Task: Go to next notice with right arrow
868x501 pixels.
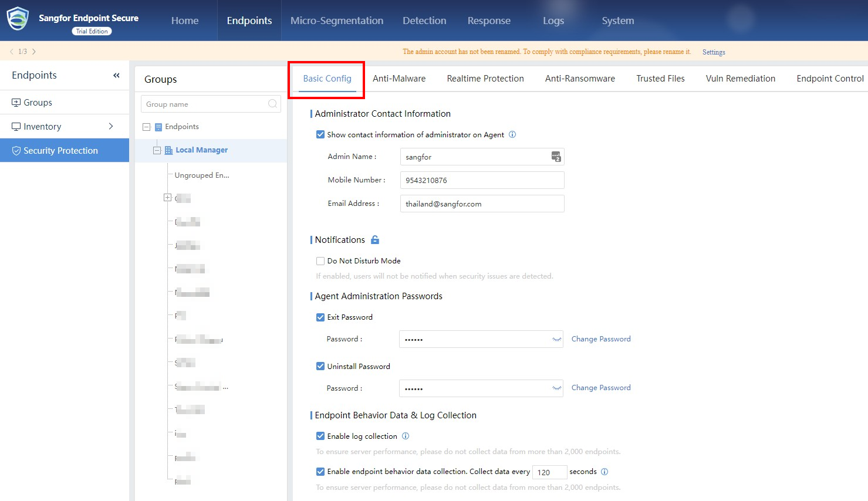Action: (x=34, y=52)
